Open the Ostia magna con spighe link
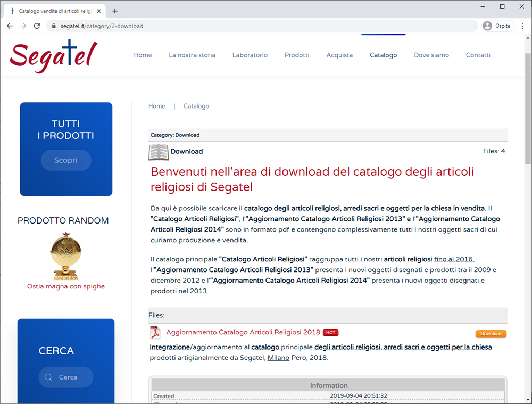The image size is (532, 404). (x=66, y=286)
